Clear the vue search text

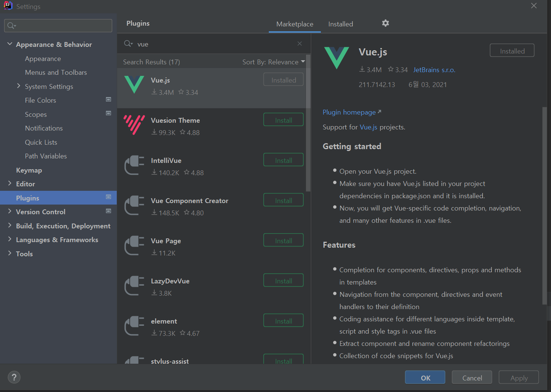(x=300, y=44)
